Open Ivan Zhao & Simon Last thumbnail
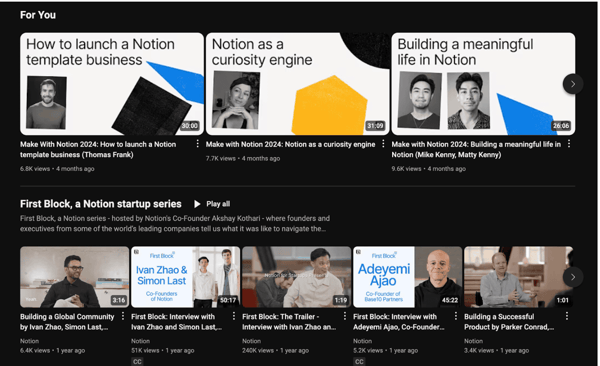The image size is (600, 366). tap(186, 277)
